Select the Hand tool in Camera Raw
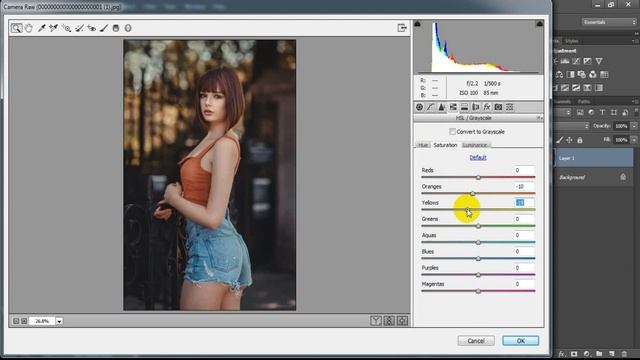The height and width of the screenshot is (360, 640). [29, 28]
